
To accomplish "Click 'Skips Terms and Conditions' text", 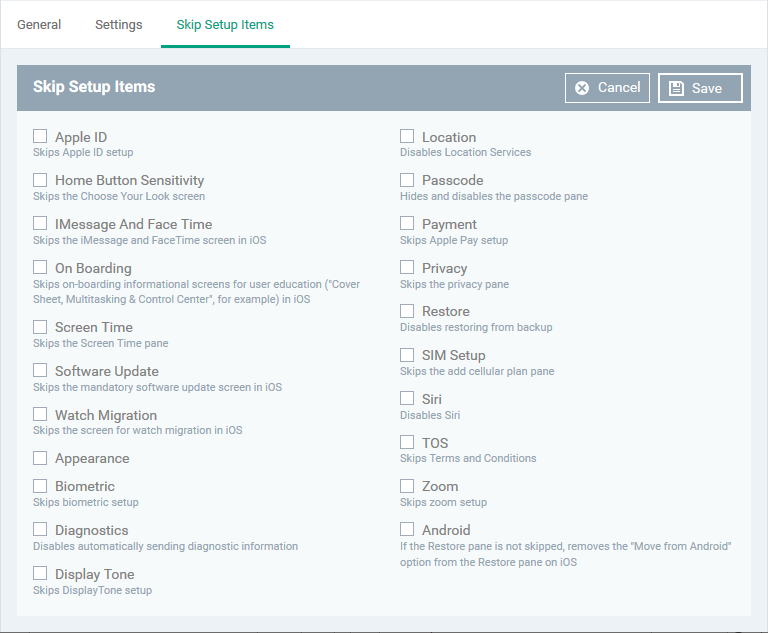I will pos(468,459).
